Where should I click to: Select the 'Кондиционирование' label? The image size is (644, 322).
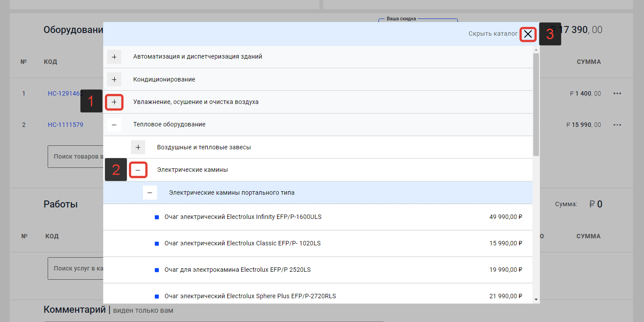click(164, 79)
